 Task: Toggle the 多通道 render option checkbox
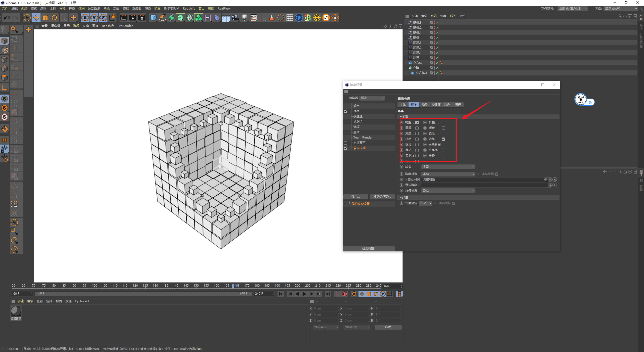(x=345, y=116)
